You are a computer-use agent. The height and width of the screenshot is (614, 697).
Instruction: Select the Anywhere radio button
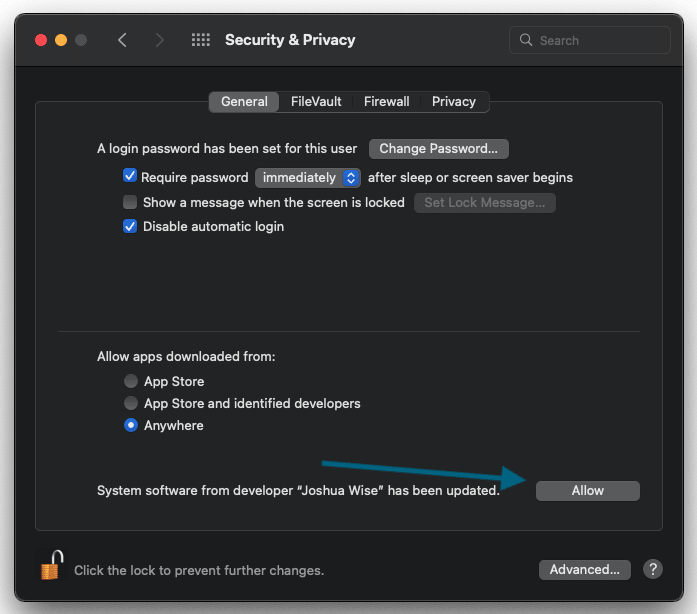pyautogui.click(x=131, y=425)
